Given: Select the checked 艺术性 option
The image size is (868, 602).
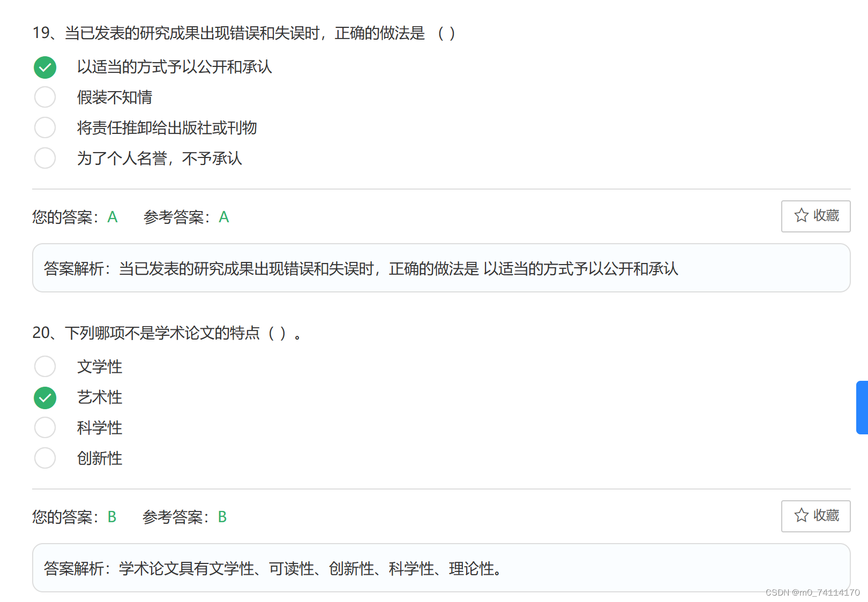Looking at the screenshot, I should (x=45, y=397).
